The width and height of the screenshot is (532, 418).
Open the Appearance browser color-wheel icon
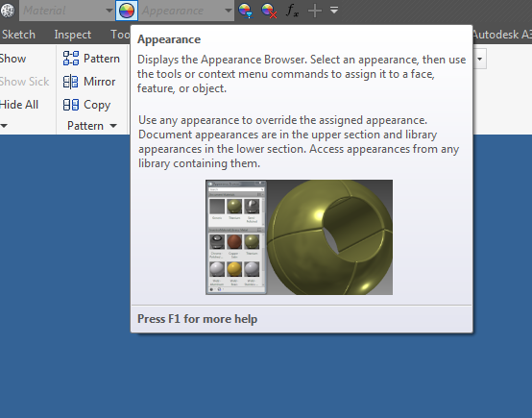127,11
